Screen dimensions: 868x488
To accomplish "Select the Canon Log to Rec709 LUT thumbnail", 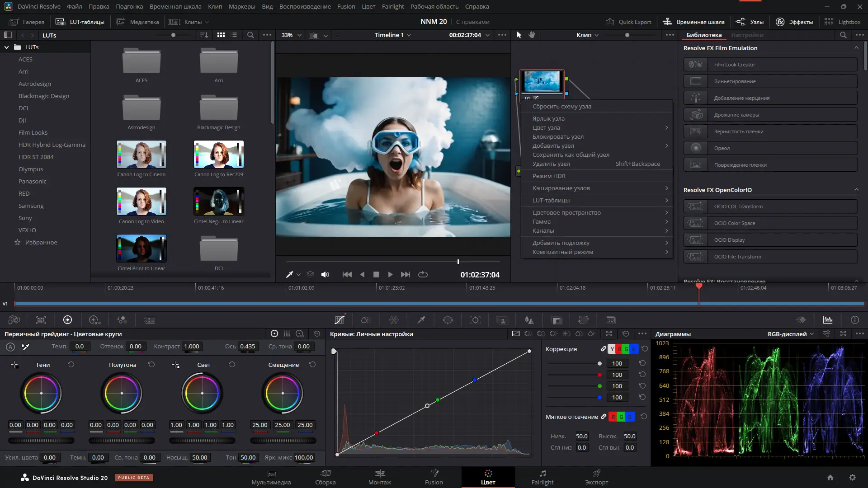I will [x=219, y=154].
